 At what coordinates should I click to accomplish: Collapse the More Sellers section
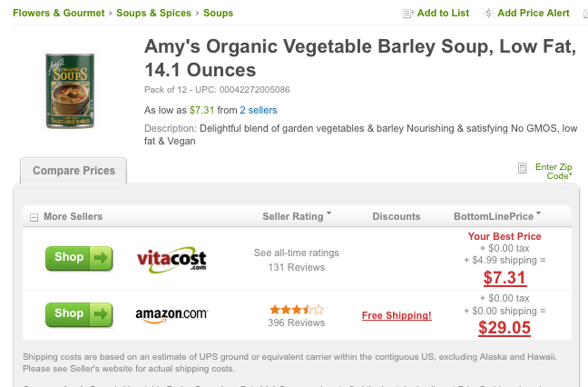point(34,217)
